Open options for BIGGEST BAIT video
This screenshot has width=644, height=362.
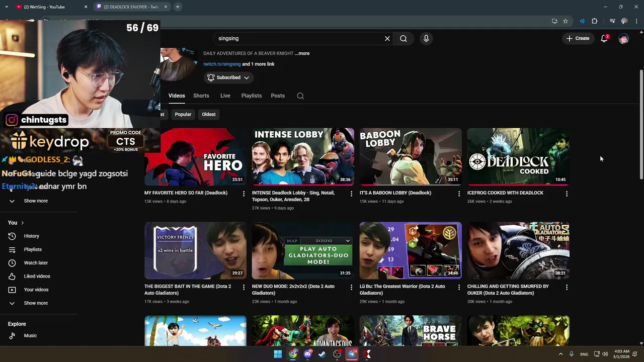(244, 287)
